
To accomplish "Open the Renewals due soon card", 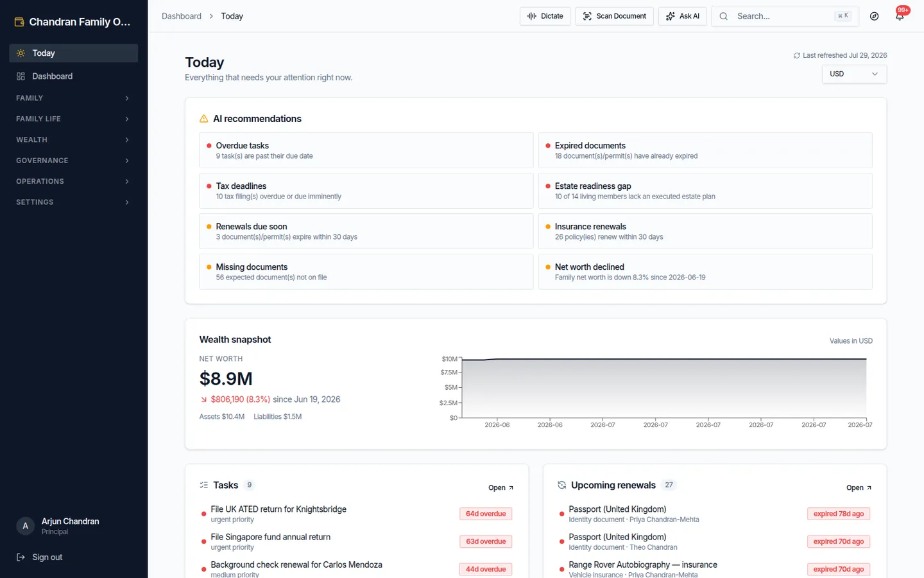I will 366,231.
